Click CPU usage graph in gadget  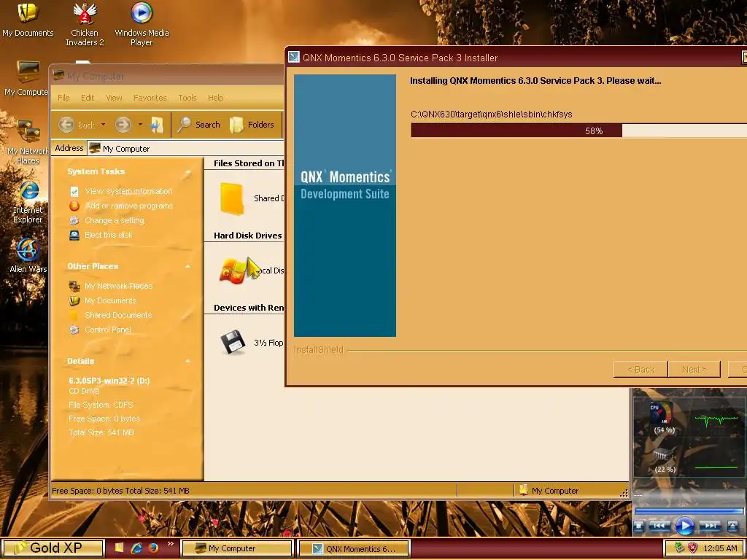pyautogui.click(x=716, y=419)
